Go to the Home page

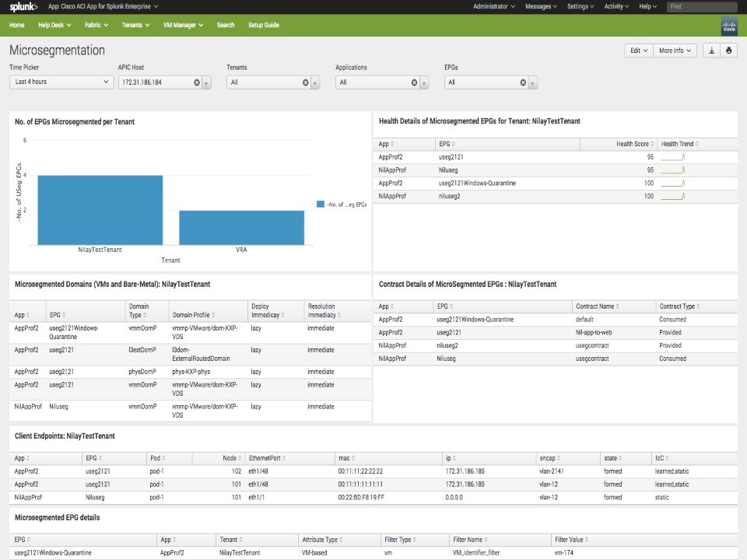(16, 25)
